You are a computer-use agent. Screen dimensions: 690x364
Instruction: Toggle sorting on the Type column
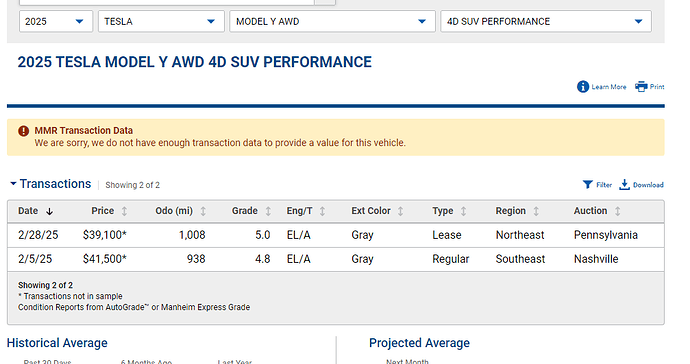point(463,211)
